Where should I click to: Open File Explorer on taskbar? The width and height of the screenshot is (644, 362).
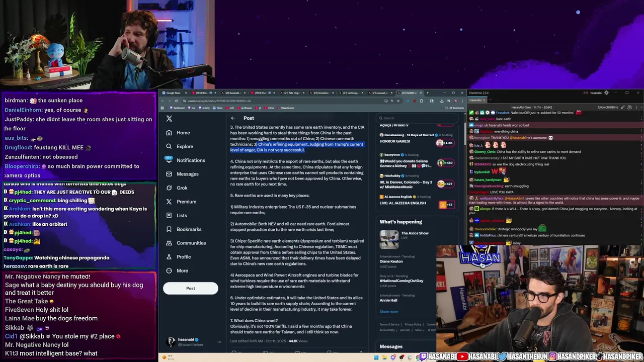(x=385, y=357)
